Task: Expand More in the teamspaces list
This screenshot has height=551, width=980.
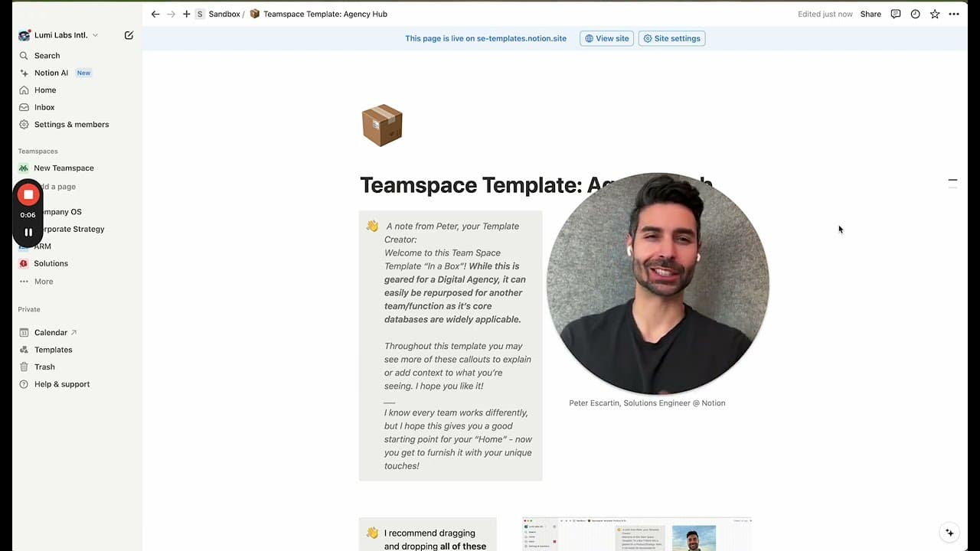Action: [44, 282]
